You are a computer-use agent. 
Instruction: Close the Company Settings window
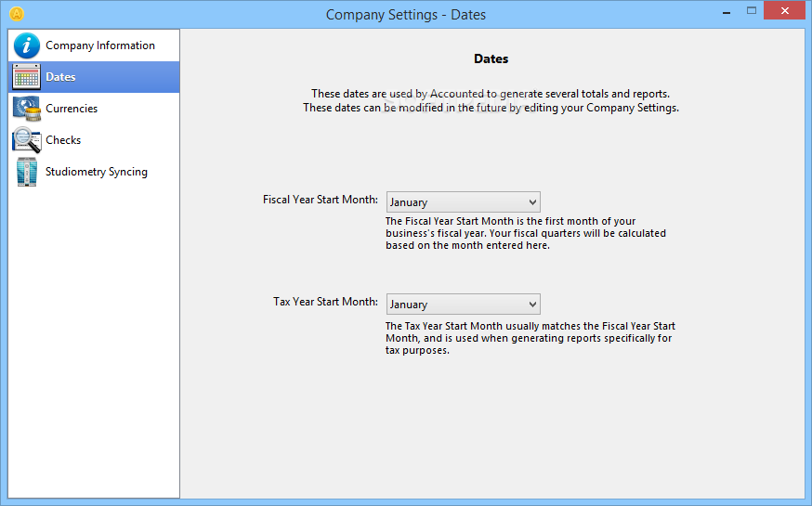coord(784,11)
